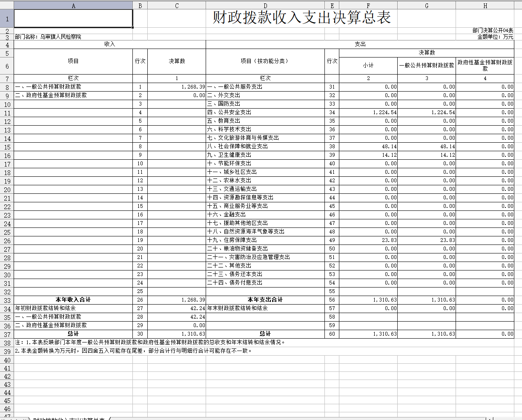This screenshot has height=420, width=522.
Task: Select column A header
Action: coord(73,6)
